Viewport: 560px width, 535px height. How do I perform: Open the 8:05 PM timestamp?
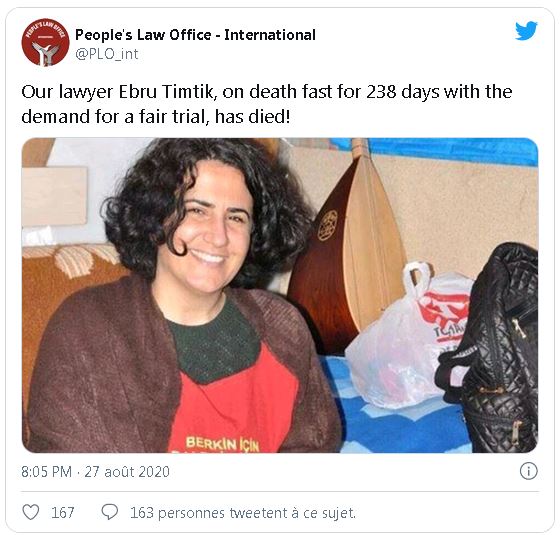point(46,472)
